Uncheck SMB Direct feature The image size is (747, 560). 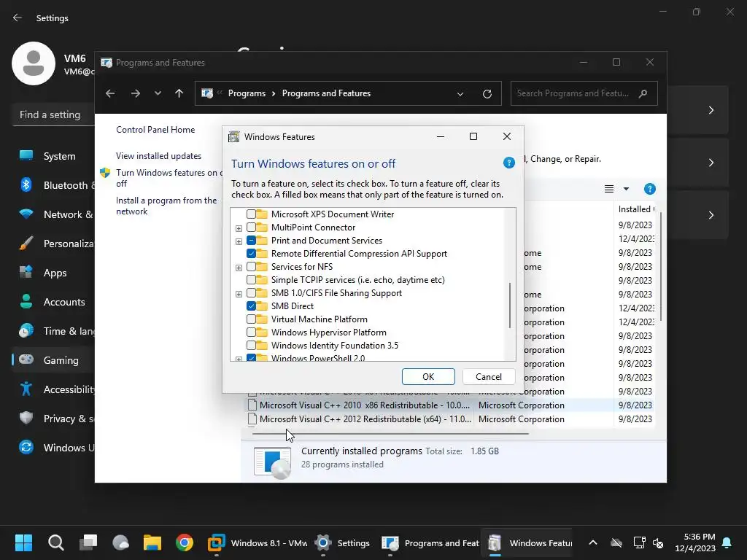(x=251, y=306)
